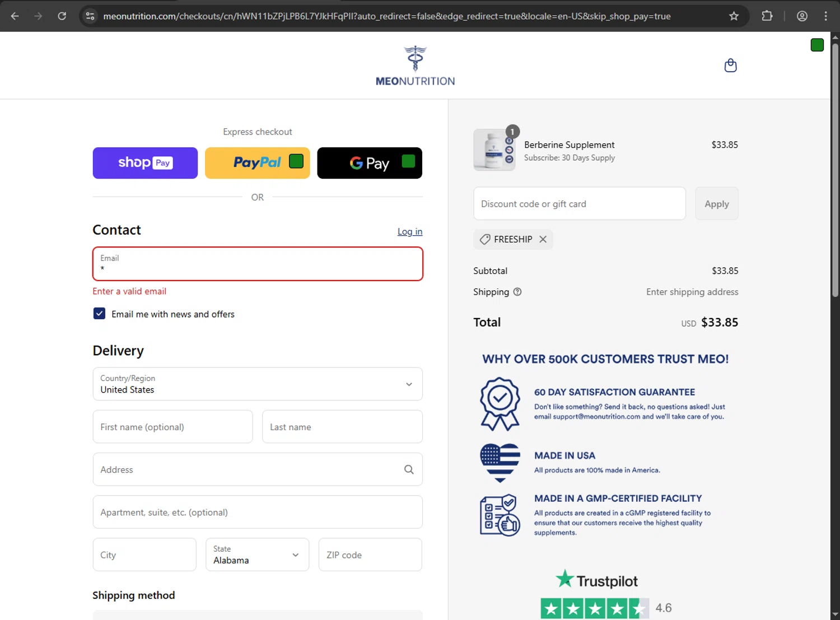Click the '60 DAY SATISFACTION GUARANTEE' title
This screenshot has width=840, height=620.
pos(614,392)
